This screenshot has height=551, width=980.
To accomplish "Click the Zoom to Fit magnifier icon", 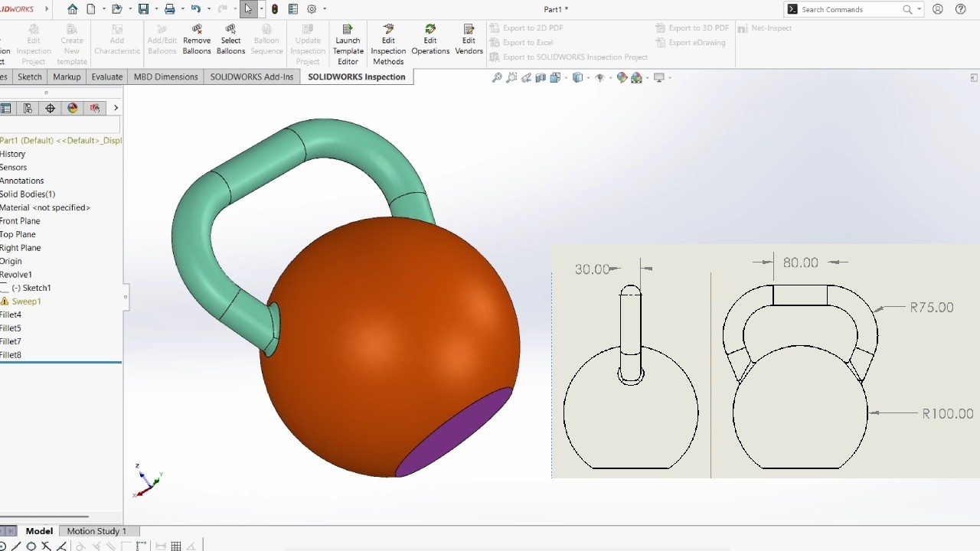I will click(497, 77).
